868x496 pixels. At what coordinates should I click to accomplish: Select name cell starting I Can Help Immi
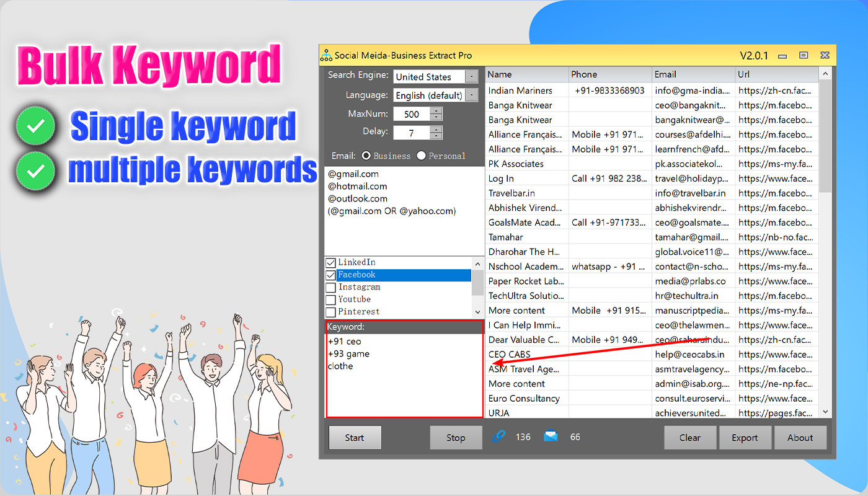click(x=527, y=325)
